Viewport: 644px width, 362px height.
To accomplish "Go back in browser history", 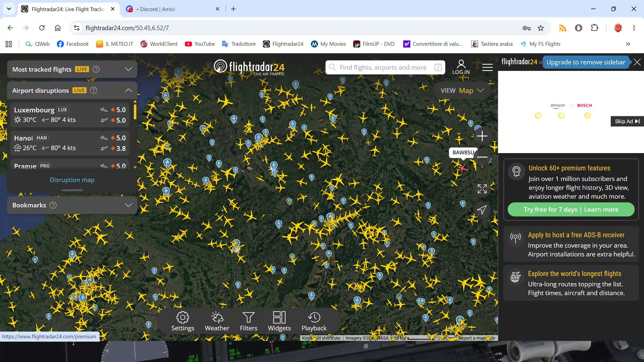I will click(10, 28).
